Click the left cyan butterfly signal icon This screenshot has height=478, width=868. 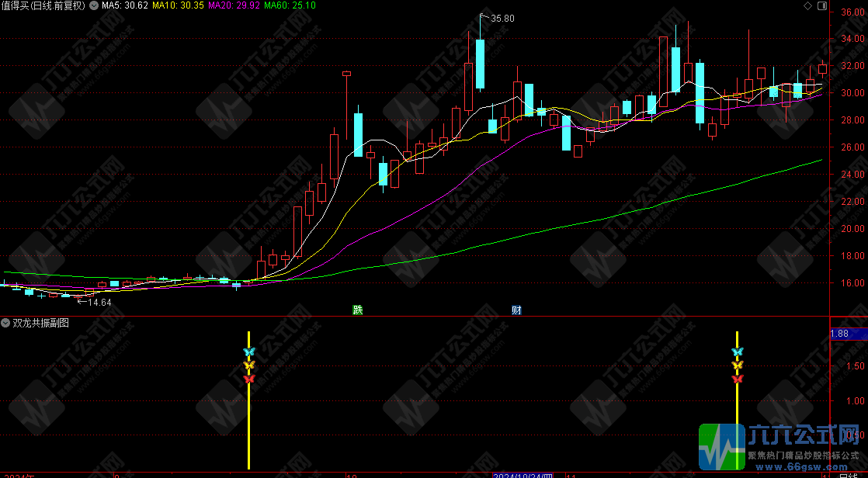tap(248, 352)
